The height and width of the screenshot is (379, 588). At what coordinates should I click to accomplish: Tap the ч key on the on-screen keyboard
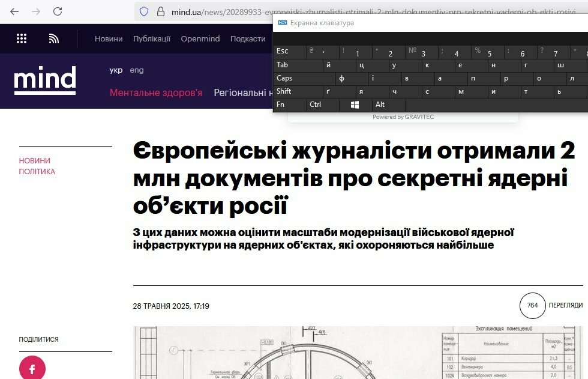click(x=405, y=91)
